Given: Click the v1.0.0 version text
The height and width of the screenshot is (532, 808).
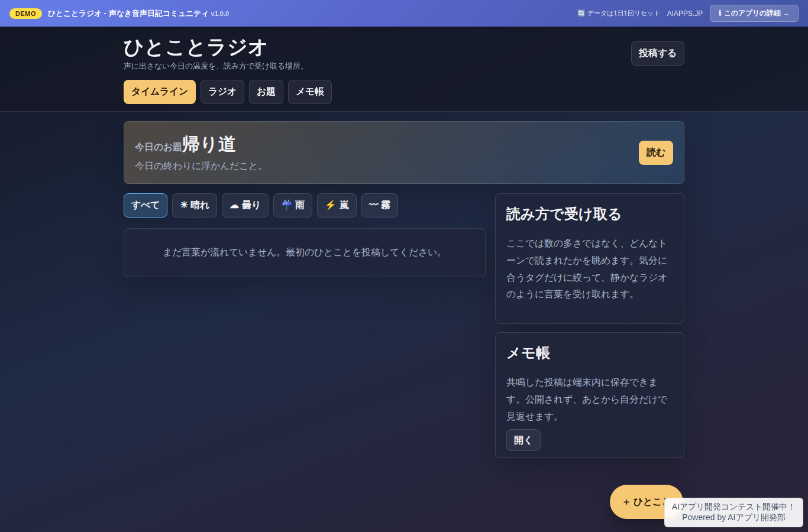Looking at the screenshot, I should point(220,14).
